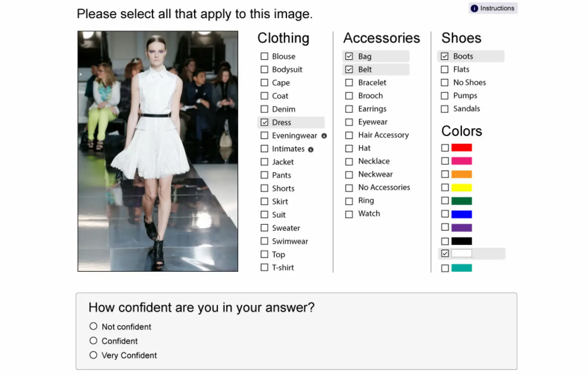Image resolution: width=588 pixels, height=375 pixels.
Task: Check the Shorts checkbox
Action: [x=264, y=188]
